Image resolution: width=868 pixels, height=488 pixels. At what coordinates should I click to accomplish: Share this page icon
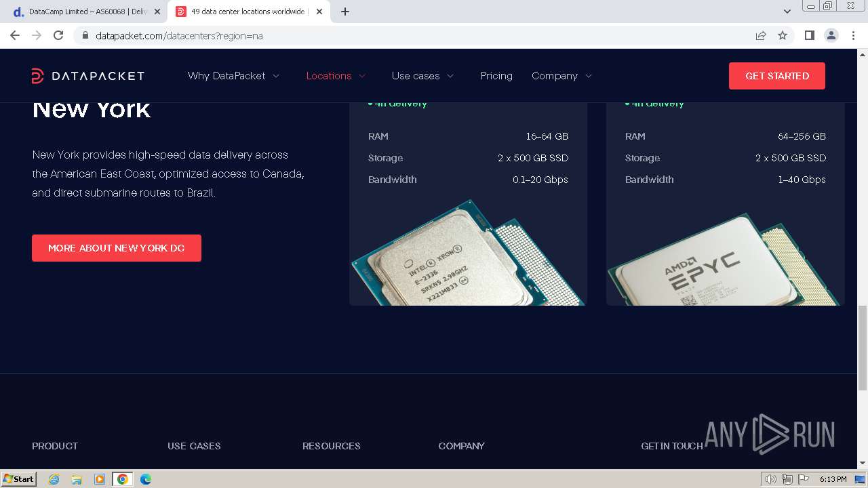coord(761,35)
